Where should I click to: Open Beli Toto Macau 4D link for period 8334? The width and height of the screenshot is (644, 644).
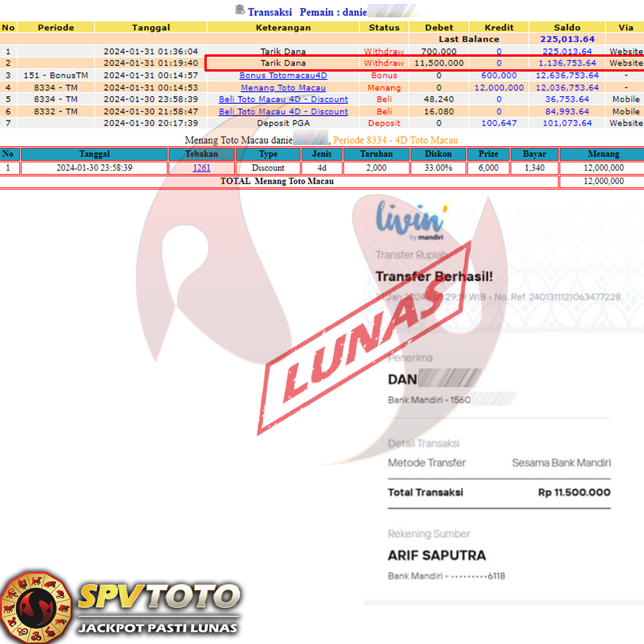283,99
